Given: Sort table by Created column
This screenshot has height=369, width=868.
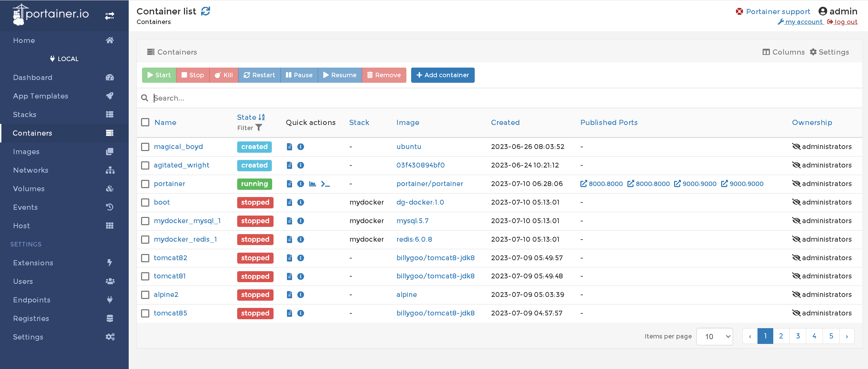Looking at the screenshot, I should (x=505, y=123).
